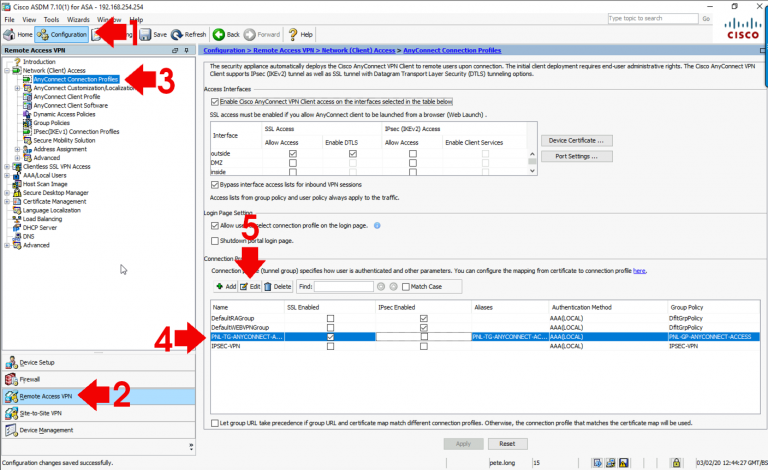
Task: Select the Firewall pane icon
Action: tap(11, 379)
